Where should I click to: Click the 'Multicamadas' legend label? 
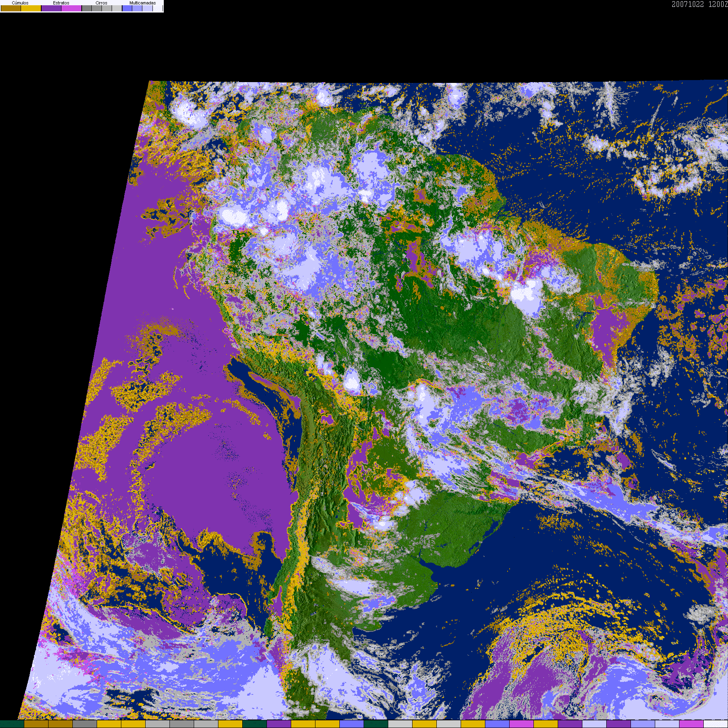tap(142, 3)
